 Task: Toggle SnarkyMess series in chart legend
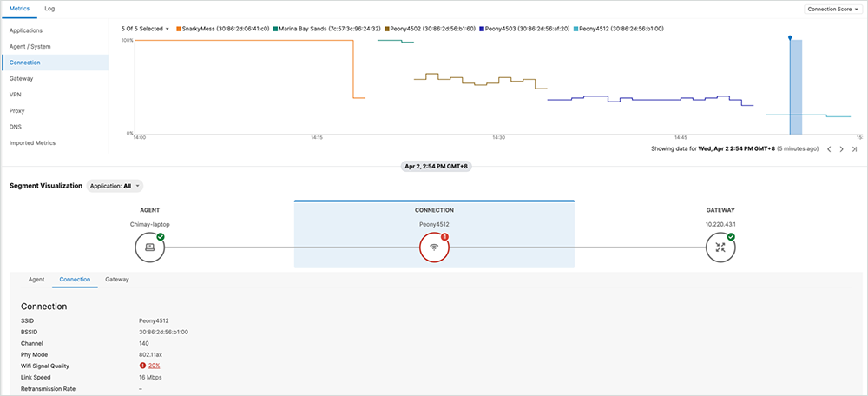coord(224,29)
